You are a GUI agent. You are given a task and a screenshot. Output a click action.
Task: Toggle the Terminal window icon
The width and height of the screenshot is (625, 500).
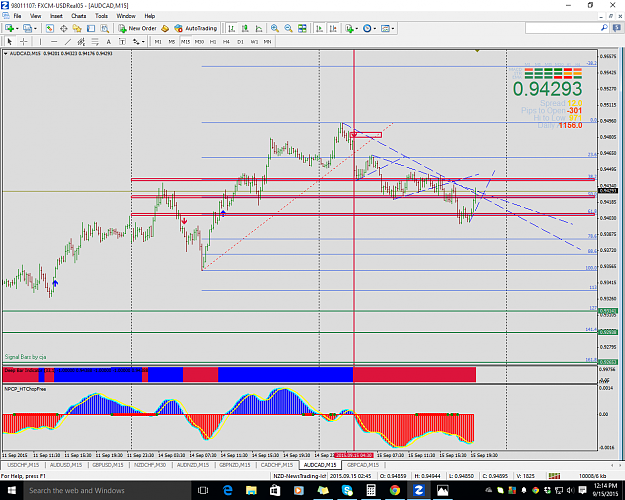pyautogui.click(x=91, y=28)
